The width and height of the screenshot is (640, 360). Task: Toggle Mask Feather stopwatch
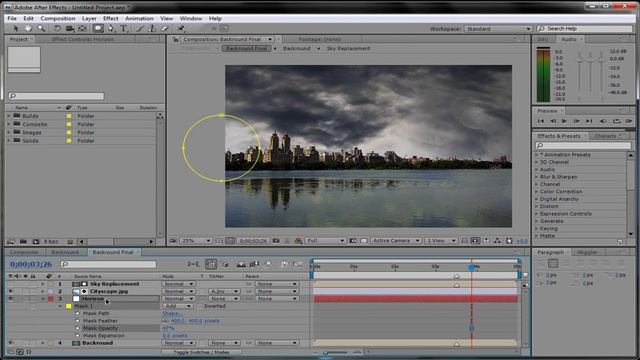pyautogui.click(x=78, y=321)
